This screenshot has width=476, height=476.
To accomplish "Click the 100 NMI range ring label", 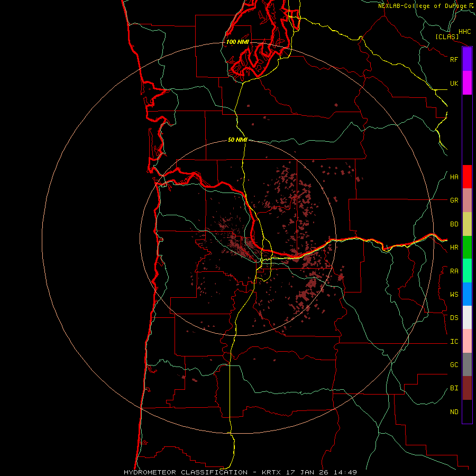I will [237, 42].
